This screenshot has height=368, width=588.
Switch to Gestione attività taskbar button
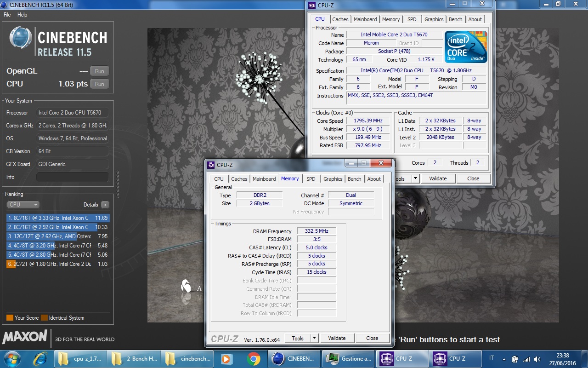(x=349, y=359)
